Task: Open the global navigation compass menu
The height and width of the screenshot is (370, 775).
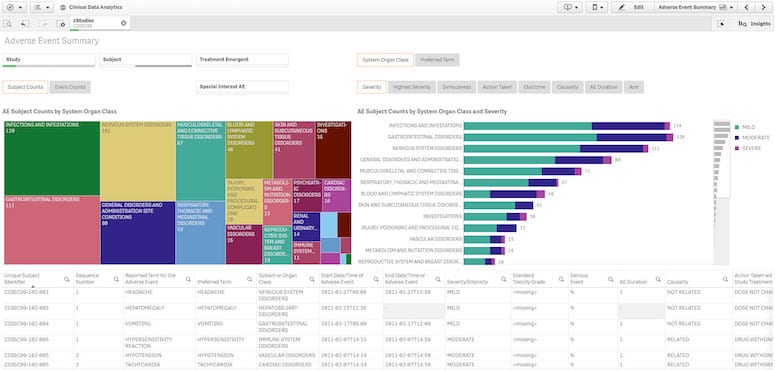Action: (x=14, y=7)
